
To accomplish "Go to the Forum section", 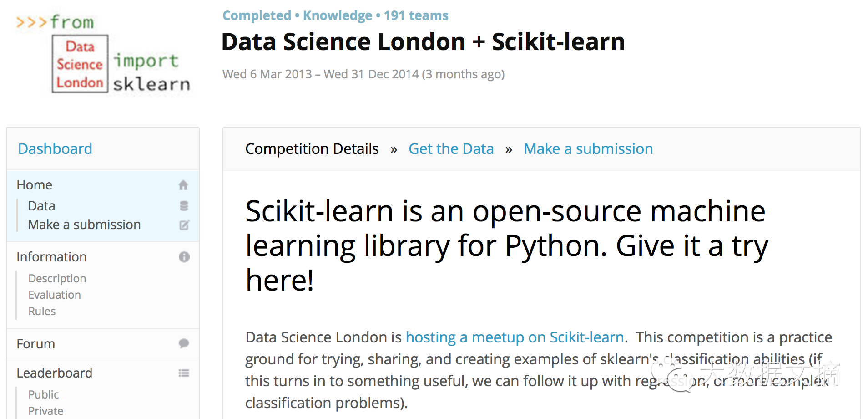I will (35, 344).
